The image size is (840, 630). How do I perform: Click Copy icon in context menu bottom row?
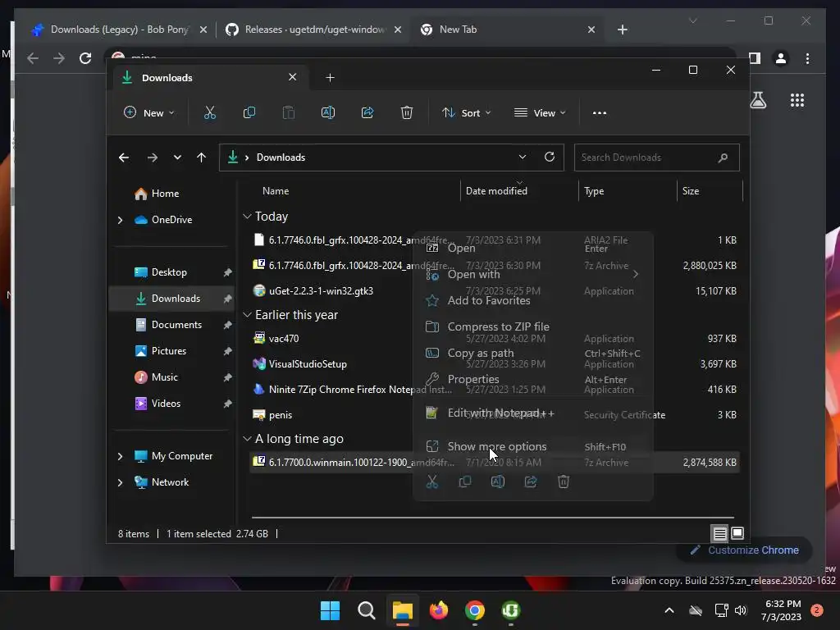point(465,482)
